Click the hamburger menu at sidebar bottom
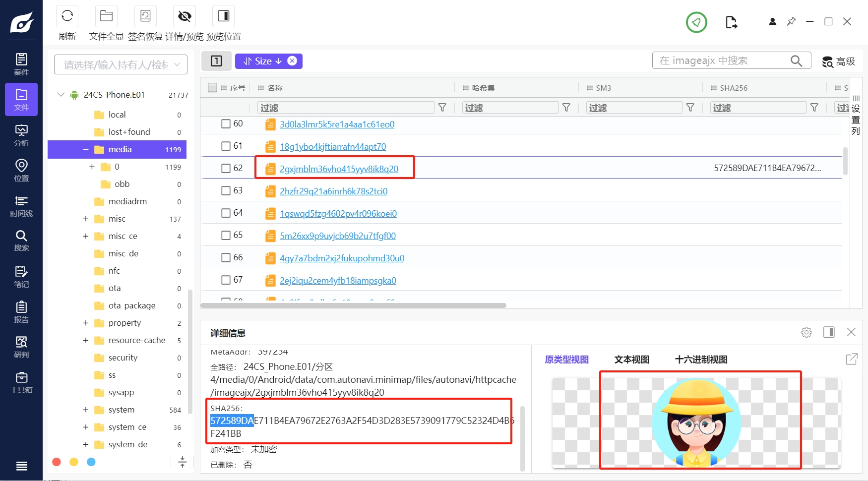The width and height of the screenshot is (868, 481). click(x=21, y=466)
